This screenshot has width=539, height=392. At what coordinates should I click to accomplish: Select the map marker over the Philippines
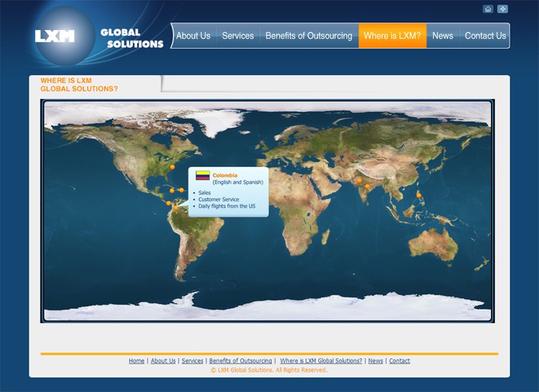(418, 194)
